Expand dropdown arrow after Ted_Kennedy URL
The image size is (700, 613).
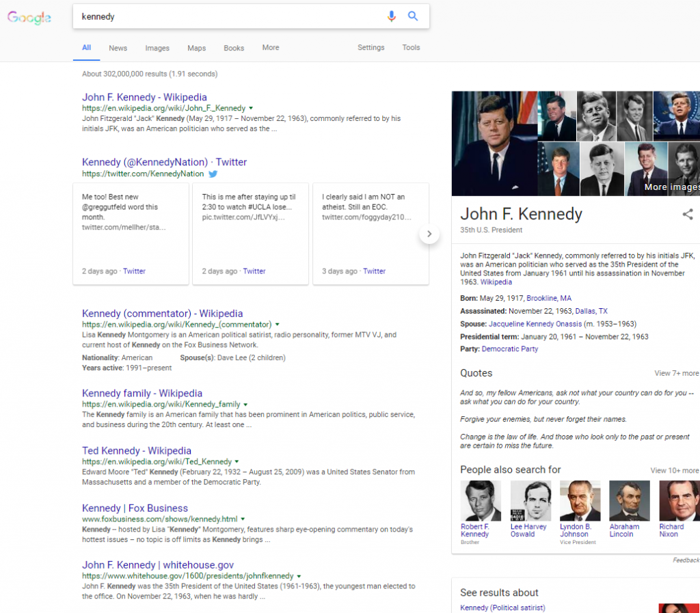click(x=237, y=462)
